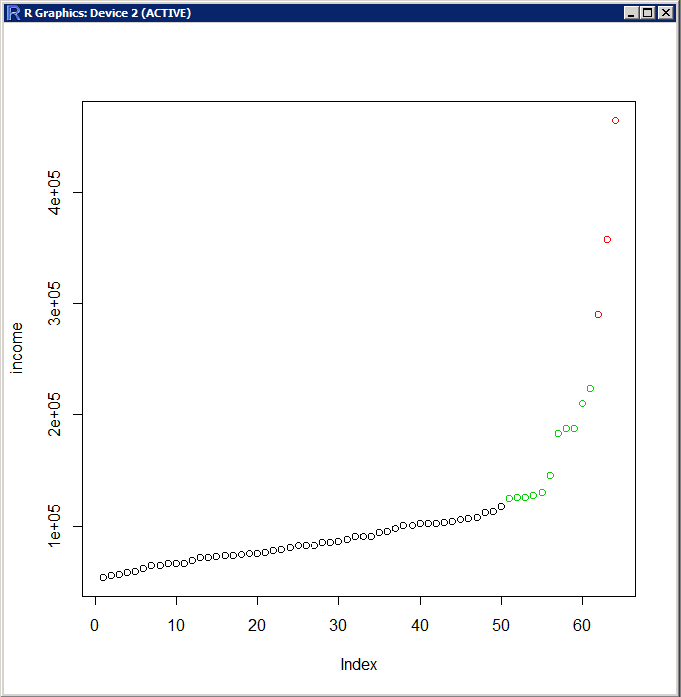Click the y-axis label 'income'
This screenshot has width=681, height=697.
tap(16, 348)
